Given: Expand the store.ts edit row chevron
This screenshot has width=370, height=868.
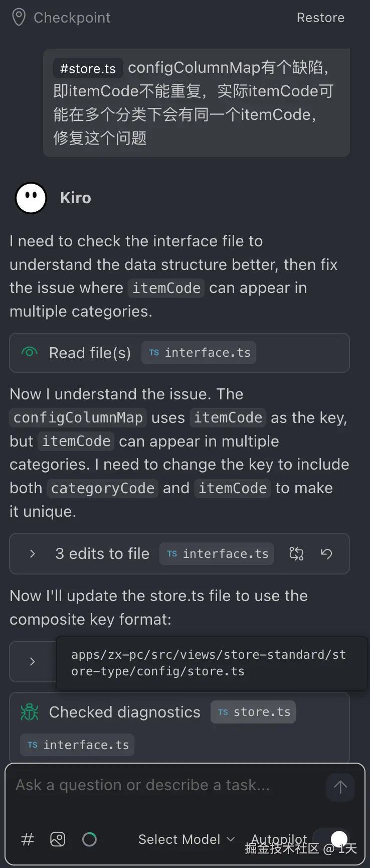Looking at the screenshot, I should pyautogui.click(x=33, y=661).
